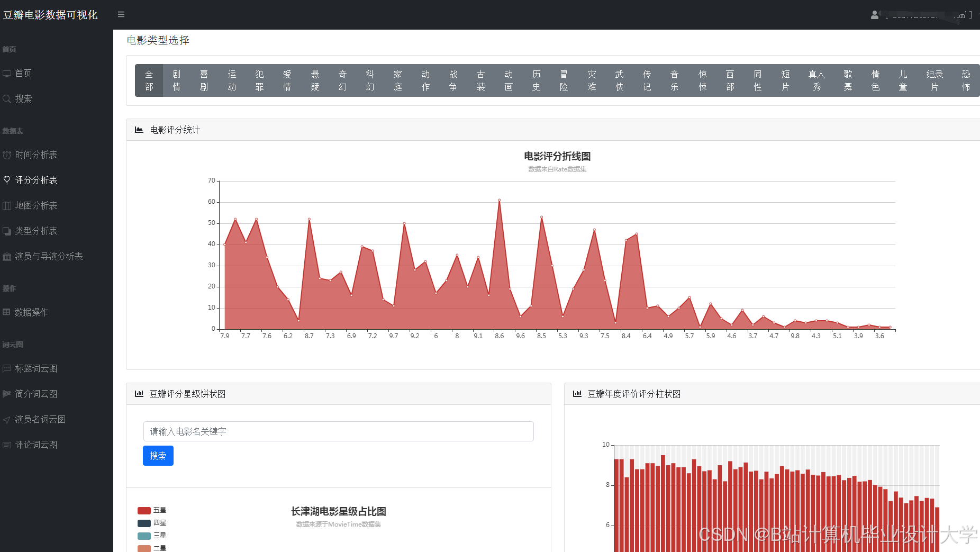Viewport: 980px width, 552px height.
Task: Select the 惊悚 movie type
Action: [703, 80]
